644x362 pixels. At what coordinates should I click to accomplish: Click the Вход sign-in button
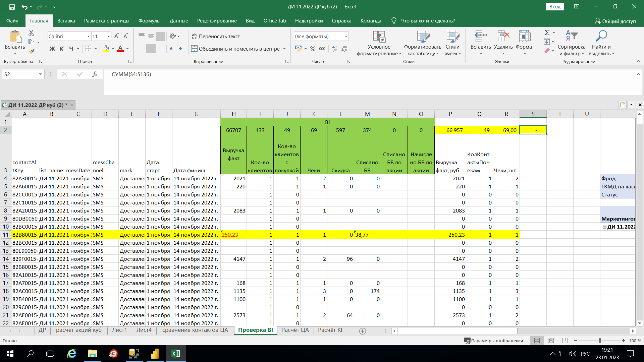click(x=555, y=7)
